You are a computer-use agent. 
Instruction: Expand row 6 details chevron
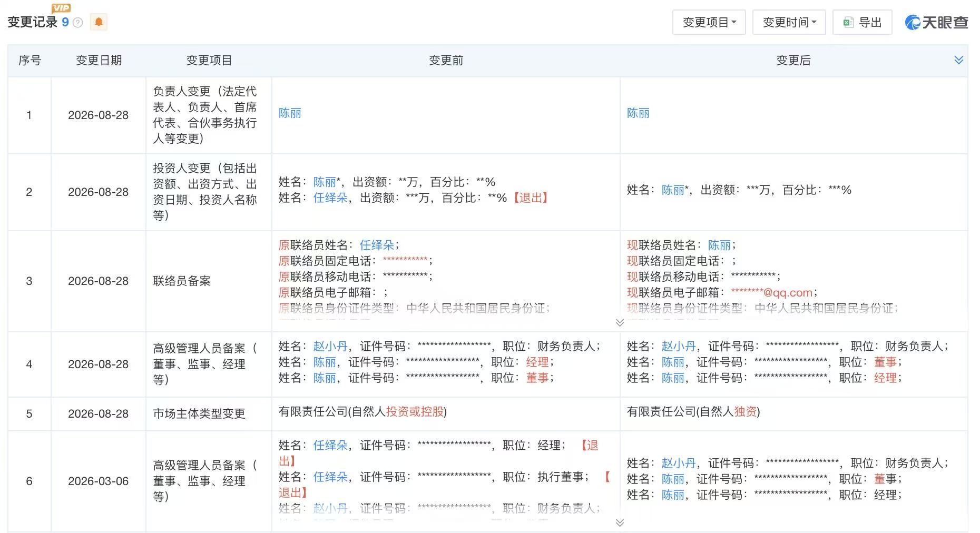point(620,522)
